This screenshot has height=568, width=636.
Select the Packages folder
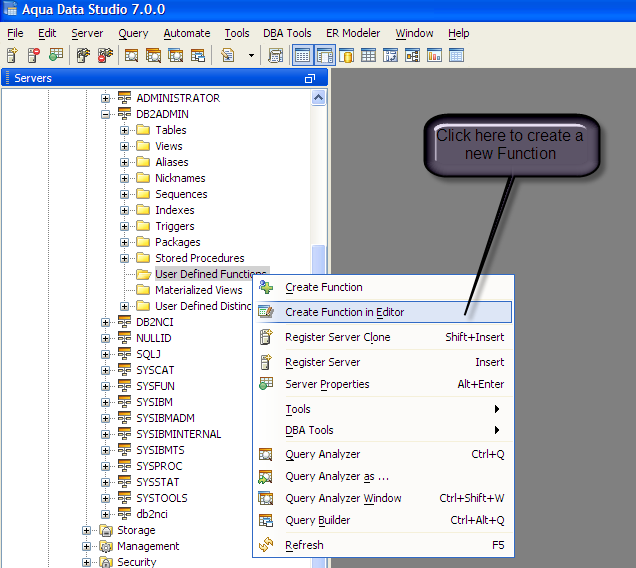pyautogui.click(x=178, y=242)
